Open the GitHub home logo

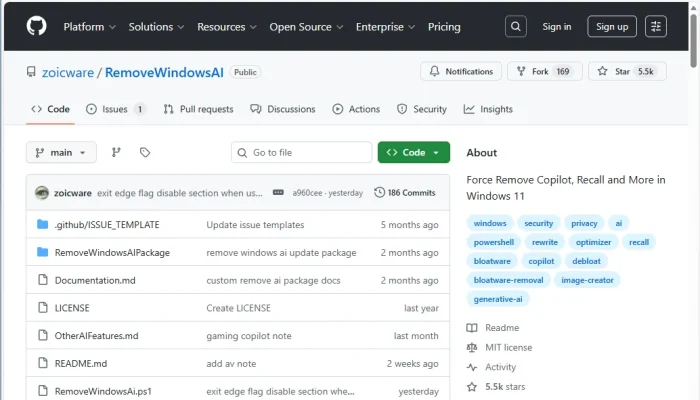36,26
